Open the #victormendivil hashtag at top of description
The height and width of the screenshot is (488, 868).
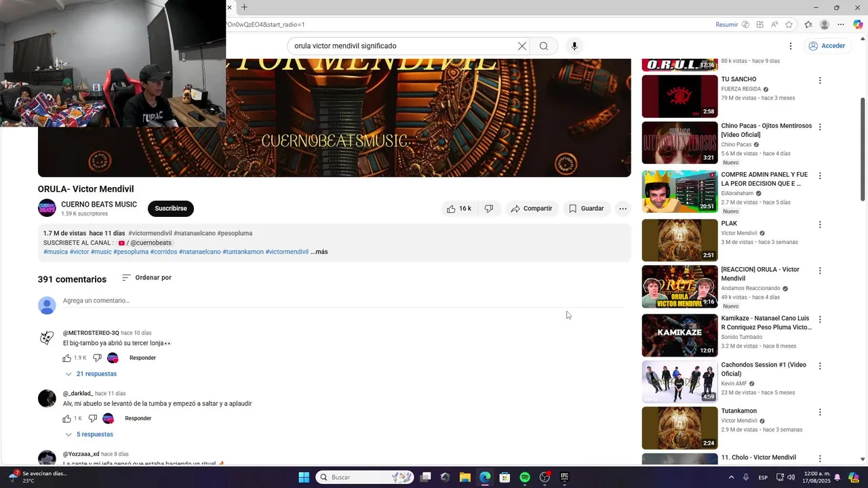pos(150,233)
